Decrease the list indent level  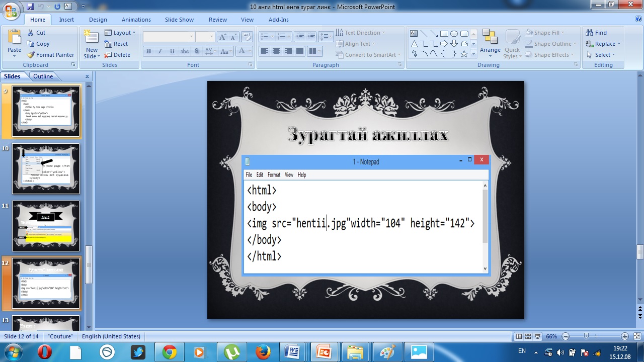click(x=300, y=37)
